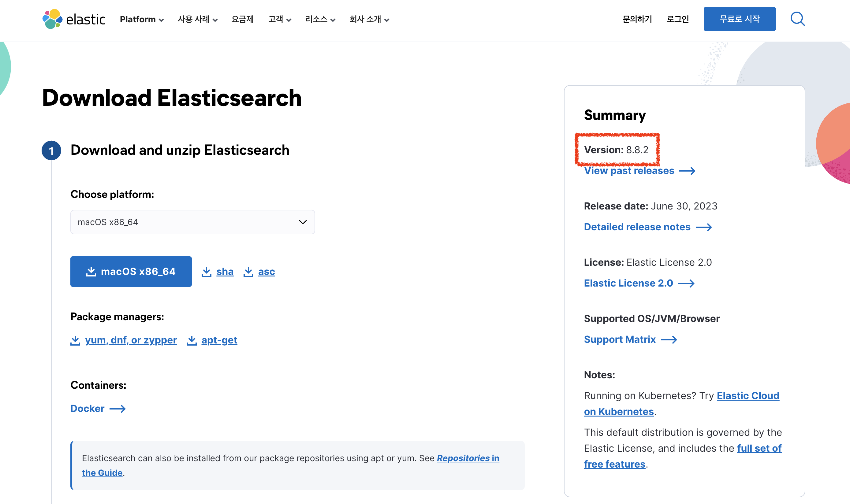Click arrow icon next to Docker

117,409
